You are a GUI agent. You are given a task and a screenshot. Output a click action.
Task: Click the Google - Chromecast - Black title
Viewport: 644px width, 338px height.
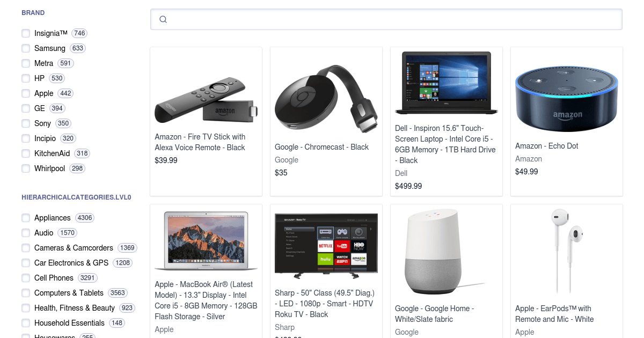321,147
